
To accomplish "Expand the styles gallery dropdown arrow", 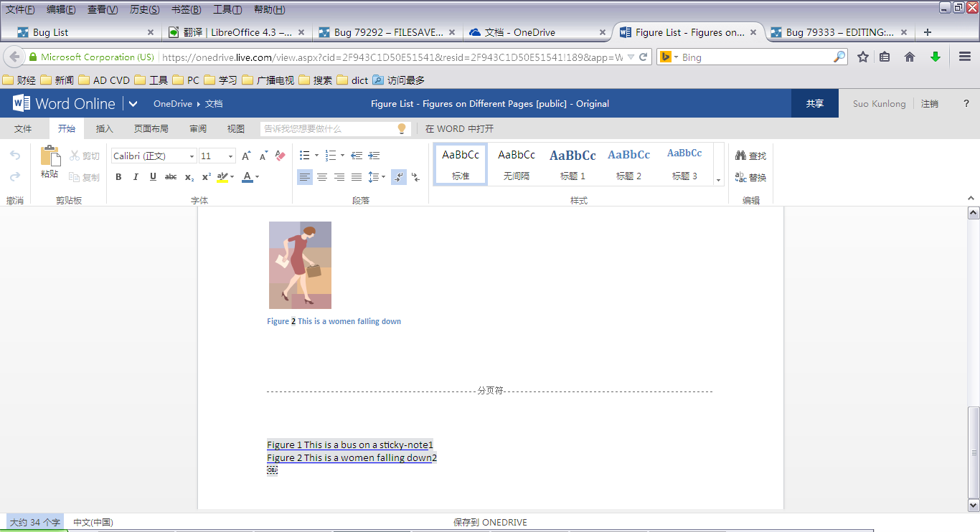I will [x=718, y=180].
